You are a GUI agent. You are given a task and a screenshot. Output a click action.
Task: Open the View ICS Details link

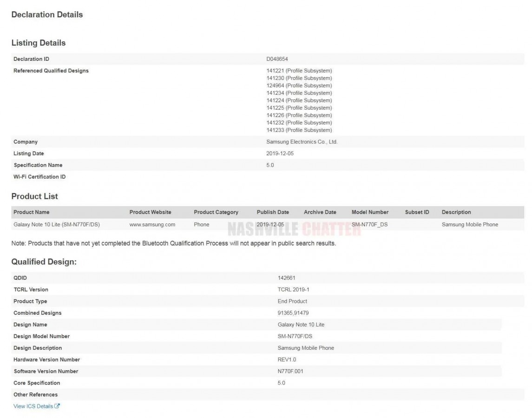point(33,406)
